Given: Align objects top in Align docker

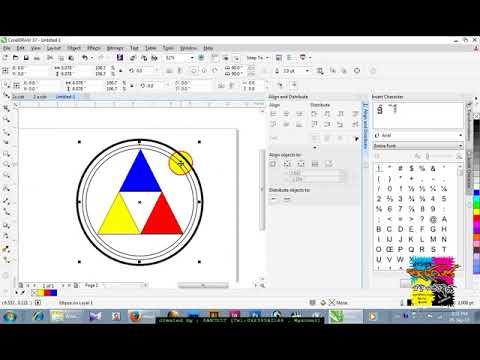Looking at the screenshot, I should coord(273,124).
